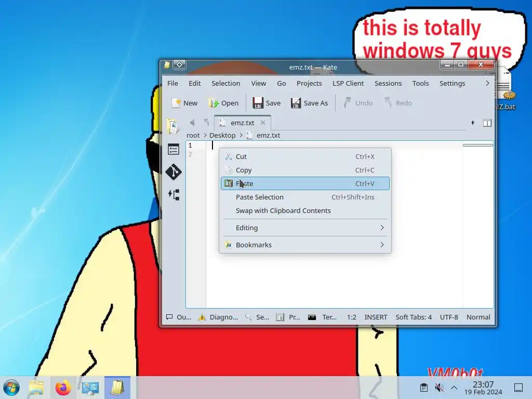
Task: Select Swap with Clipboard Contents
Action: (x=305, y=211)
